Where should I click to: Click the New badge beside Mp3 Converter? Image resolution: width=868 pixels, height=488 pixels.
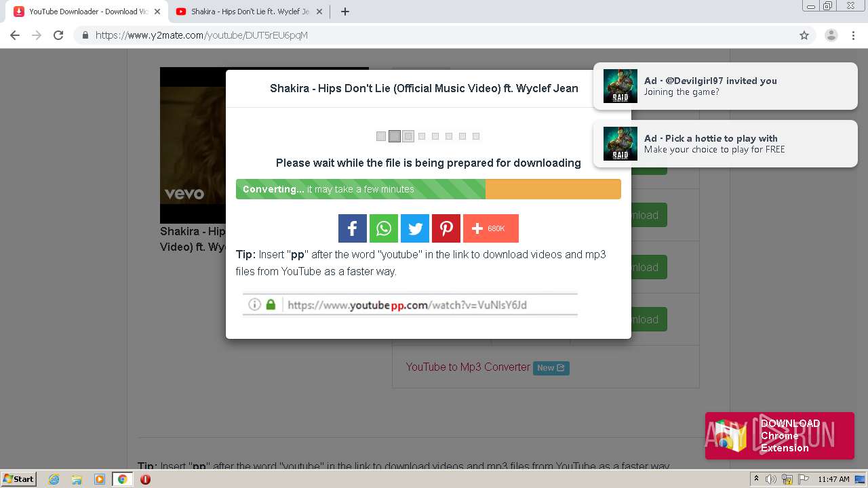pyautogui.click(x=551, y=368)
